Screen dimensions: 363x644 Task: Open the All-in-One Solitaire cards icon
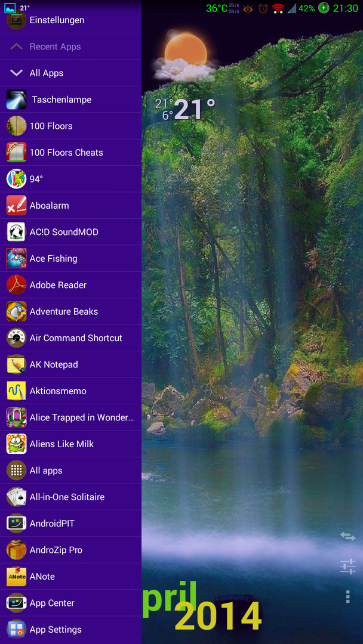coord(17,497)
